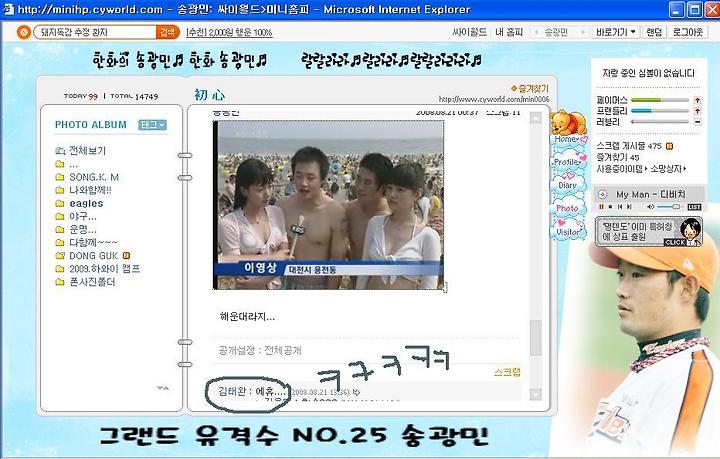The height and width of the screenshot is (459, 720).
Task: Click the 페이머스 green progress bar
Action: coord(660,100)
